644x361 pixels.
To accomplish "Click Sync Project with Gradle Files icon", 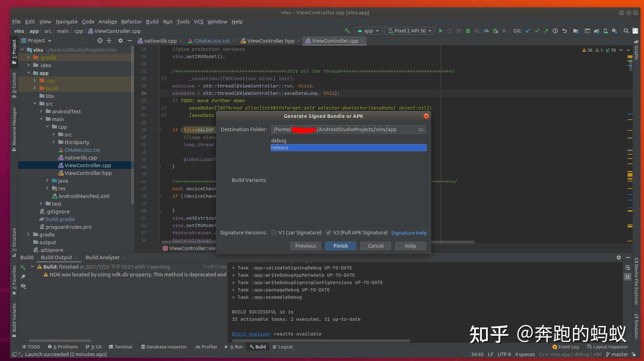I will click(596, 31).
